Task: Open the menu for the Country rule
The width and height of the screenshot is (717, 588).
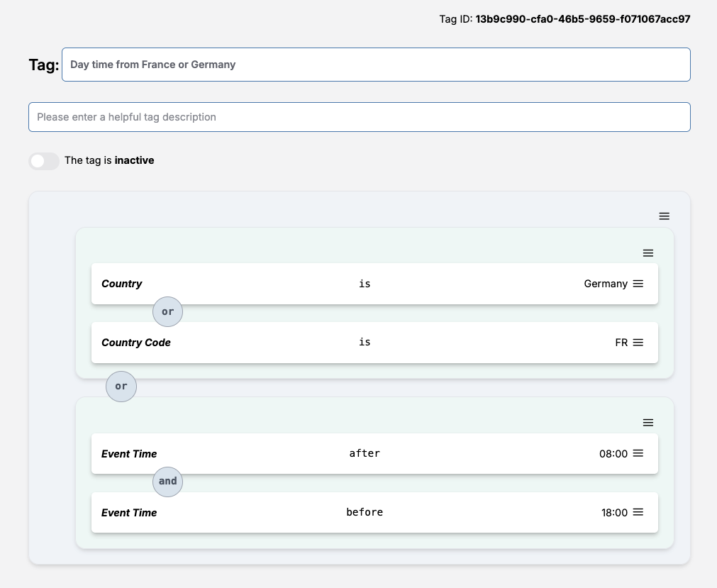Action: [x=638, y=283]
